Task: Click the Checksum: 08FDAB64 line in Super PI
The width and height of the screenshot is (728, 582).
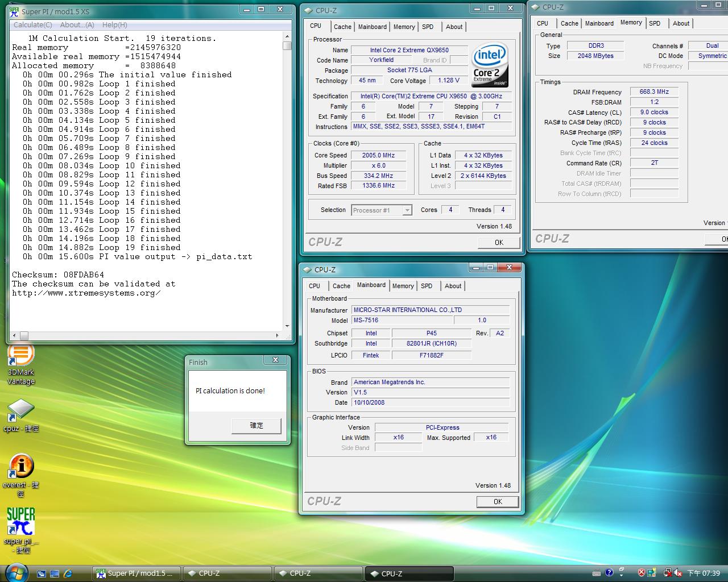Action: (x=58, y=275)
